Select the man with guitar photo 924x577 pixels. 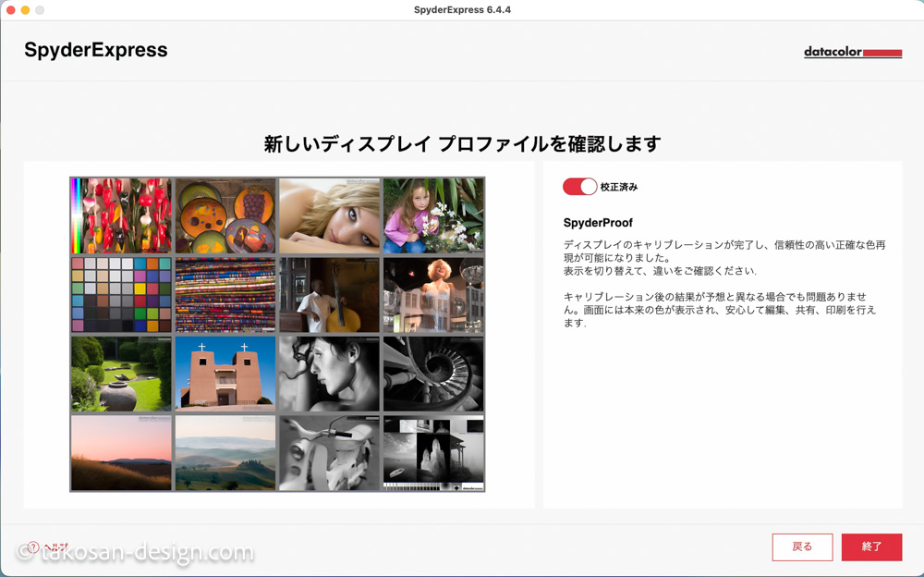[329, 295]
